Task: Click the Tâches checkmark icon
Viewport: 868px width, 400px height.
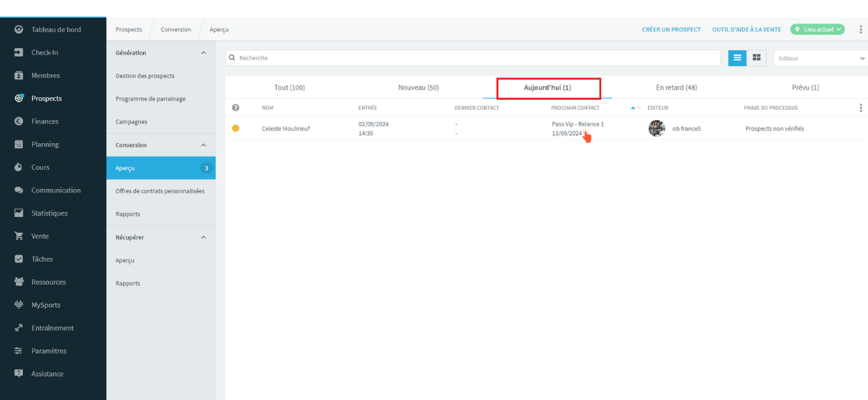Action: (19, 259)
